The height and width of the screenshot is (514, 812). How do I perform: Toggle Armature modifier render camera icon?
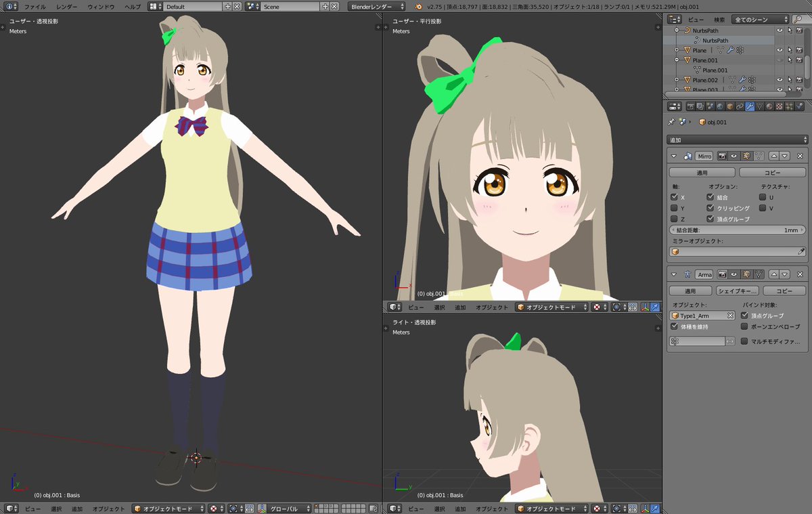[x=723, y=274]
